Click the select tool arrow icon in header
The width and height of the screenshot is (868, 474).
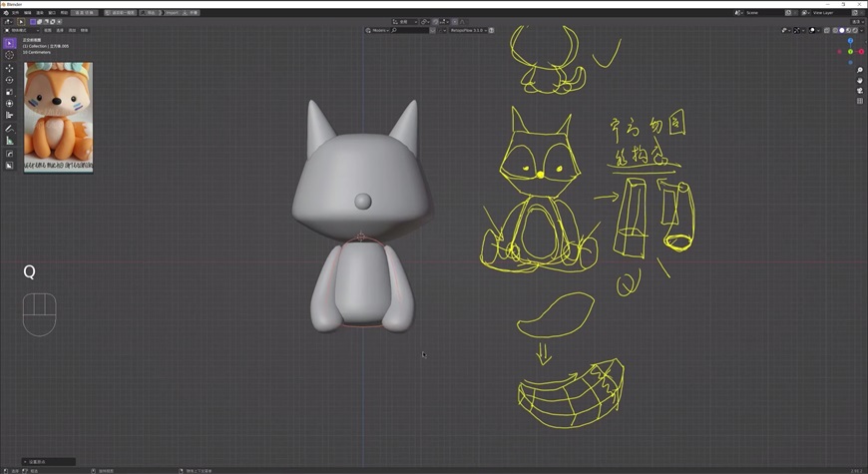point(21,22)
